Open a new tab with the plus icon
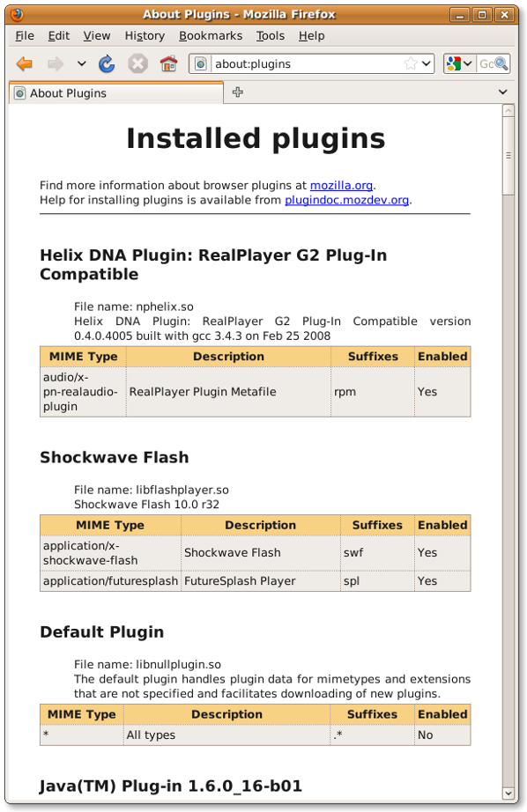The width and height of the screenshot is (527, 812). coord(237,92)
